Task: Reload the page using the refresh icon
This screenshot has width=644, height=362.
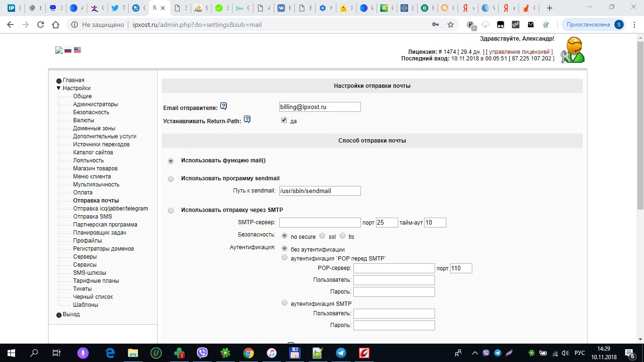Action: coord(41,25)
